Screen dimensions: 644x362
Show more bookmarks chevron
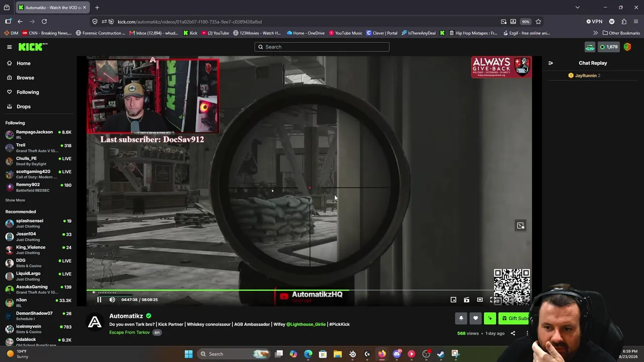[596, 33]
